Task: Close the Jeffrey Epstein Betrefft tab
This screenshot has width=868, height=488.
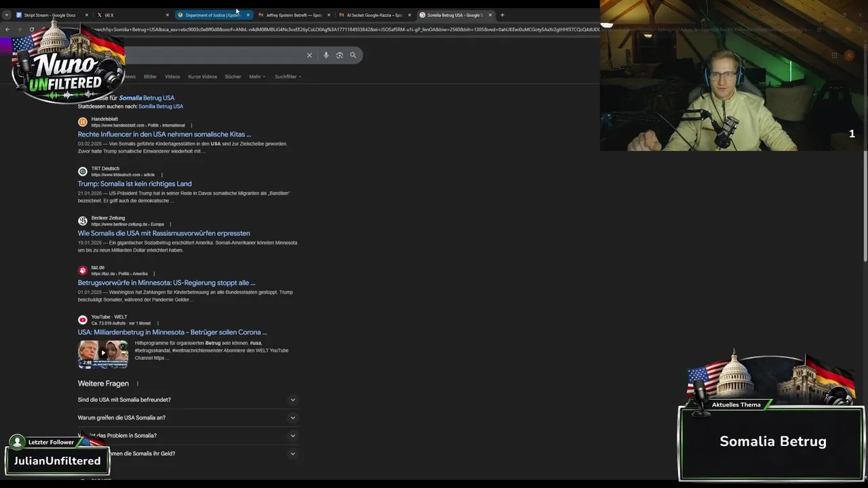Action: [329, 15]
